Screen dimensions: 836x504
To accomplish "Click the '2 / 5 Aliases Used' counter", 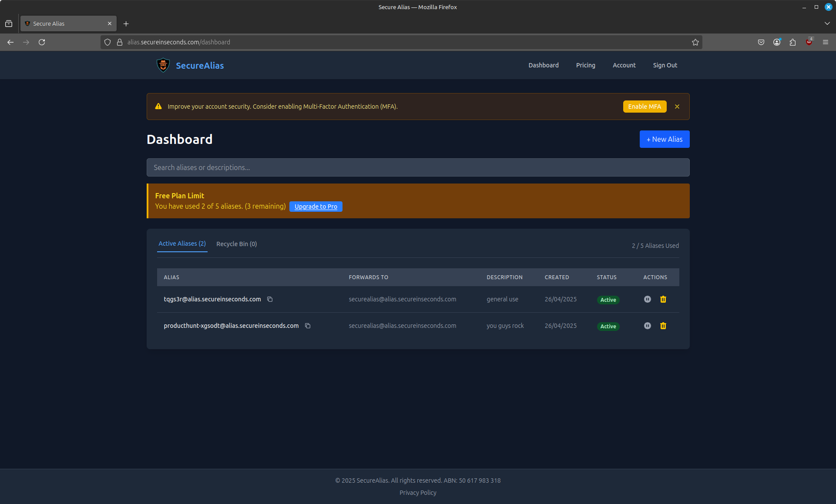I will [x=655, y=246].
